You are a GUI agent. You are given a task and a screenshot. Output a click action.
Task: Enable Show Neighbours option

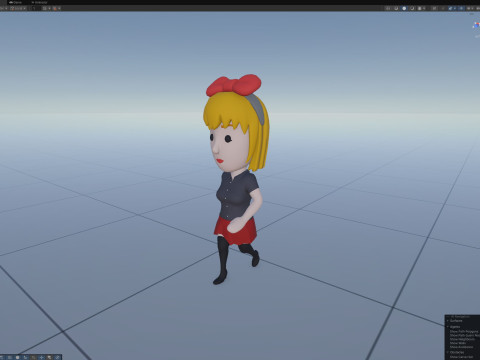(x=462, y=339)
